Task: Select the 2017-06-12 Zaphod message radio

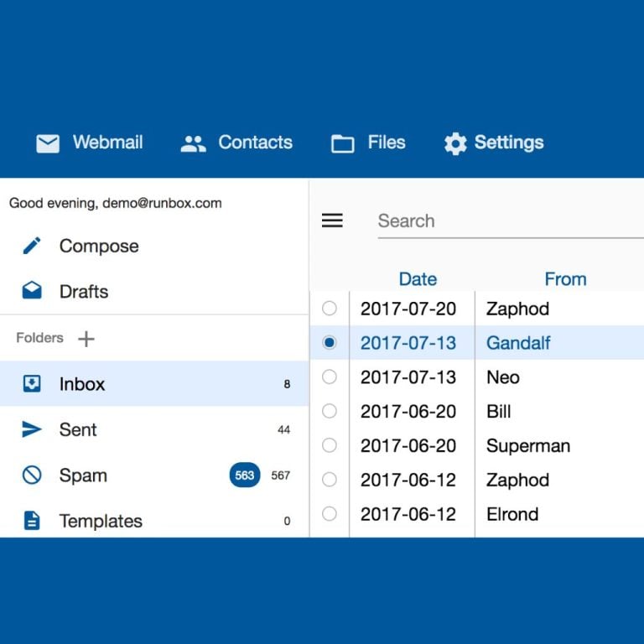Action: [330, 480]
